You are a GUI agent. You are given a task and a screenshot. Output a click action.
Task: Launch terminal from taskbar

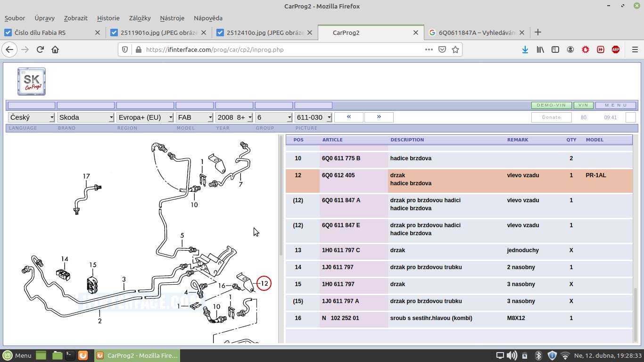(x=69, y=355)
